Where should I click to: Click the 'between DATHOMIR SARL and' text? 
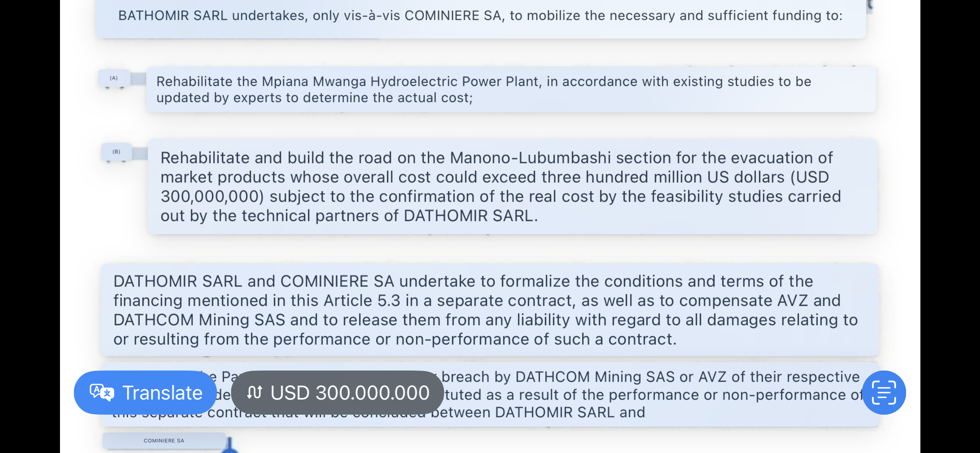(538, 412)
